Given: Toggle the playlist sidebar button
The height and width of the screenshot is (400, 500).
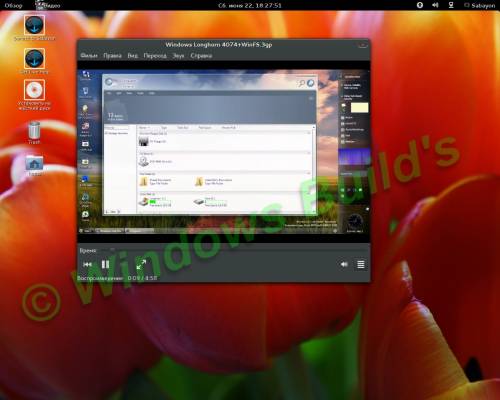Looking at the screenshot, I should point(361,264).
